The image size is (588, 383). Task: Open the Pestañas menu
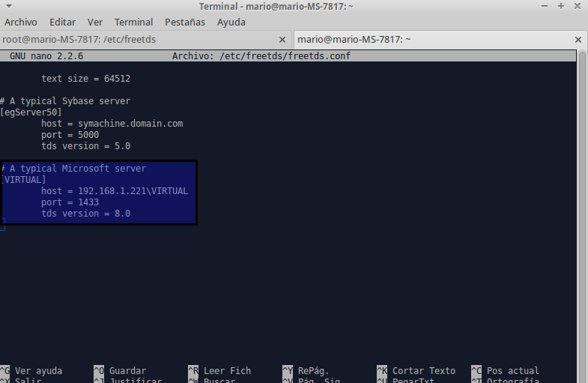184,22
